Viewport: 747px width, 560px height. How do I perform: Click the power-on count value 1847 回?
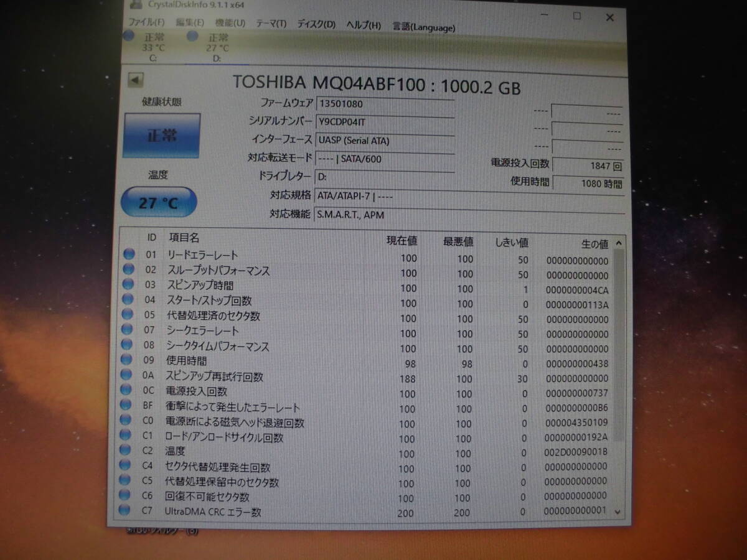click(x=588, y=166)
